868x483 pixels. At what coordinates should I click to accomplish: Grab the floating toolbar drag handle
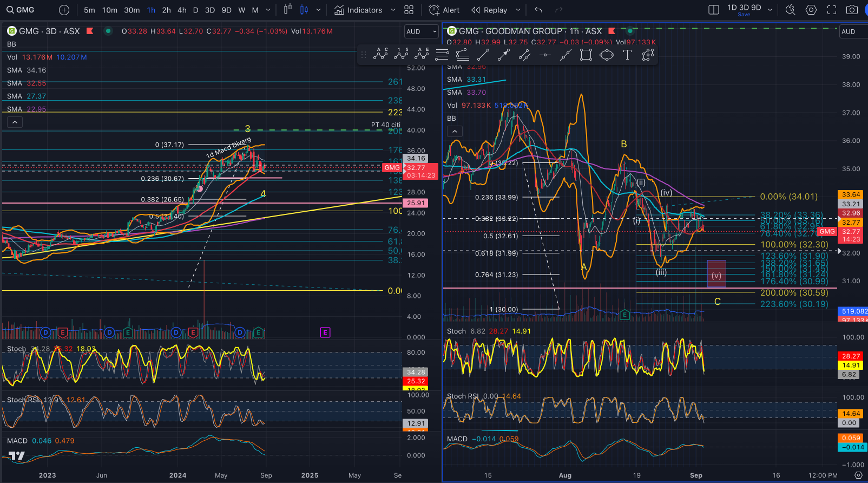pos(364,54)
